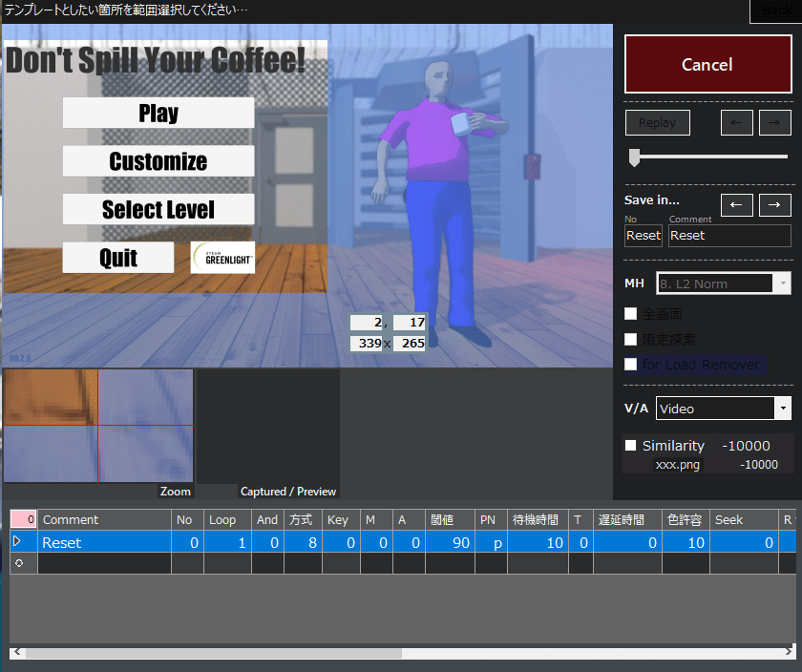Click the 閾値 cell showing 90
The height and width of the screenshot is (672, 802).
tap(450, 542)
